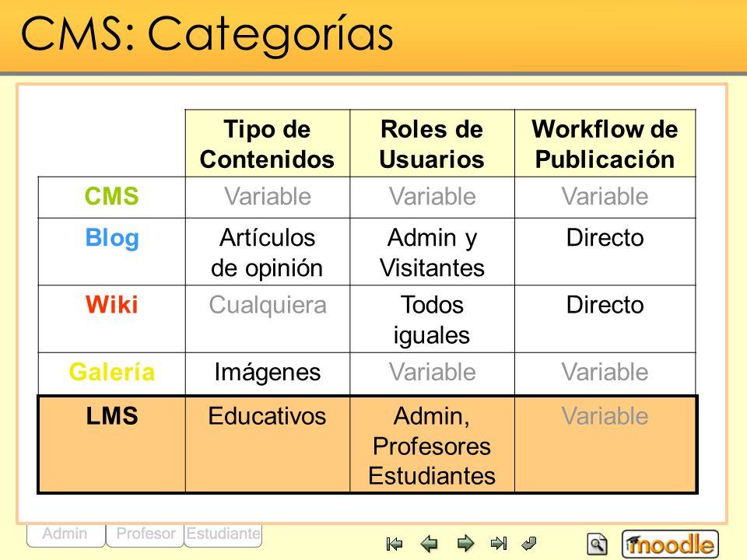This screenshot has width=747, height=560.
Task: Click 'Variable' under Workflow in Galería row
Action: click(605, 372)
